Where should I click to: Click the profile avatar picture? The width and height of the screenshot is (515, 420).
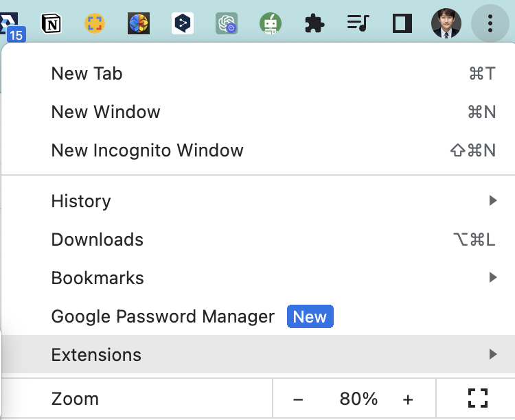click(446, 23)
